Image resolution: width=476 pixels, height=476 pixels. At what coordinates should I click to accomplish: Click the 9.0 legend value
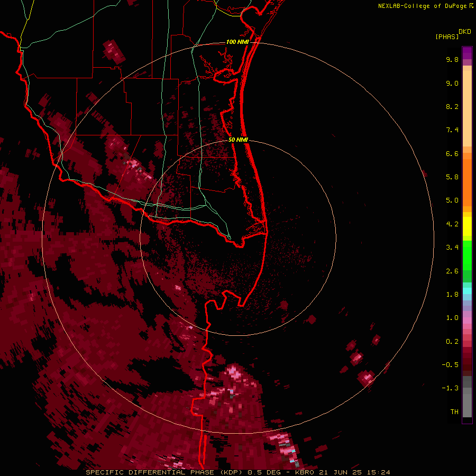point(452,83)
